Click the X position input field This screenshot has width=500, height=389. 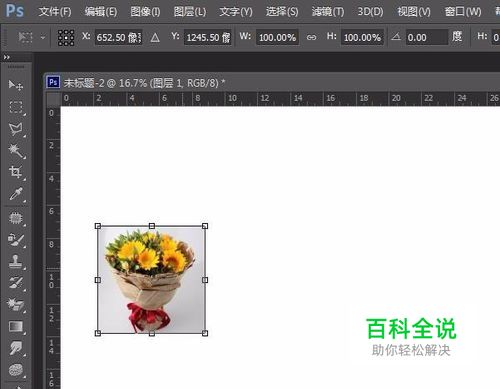[119, 37]
